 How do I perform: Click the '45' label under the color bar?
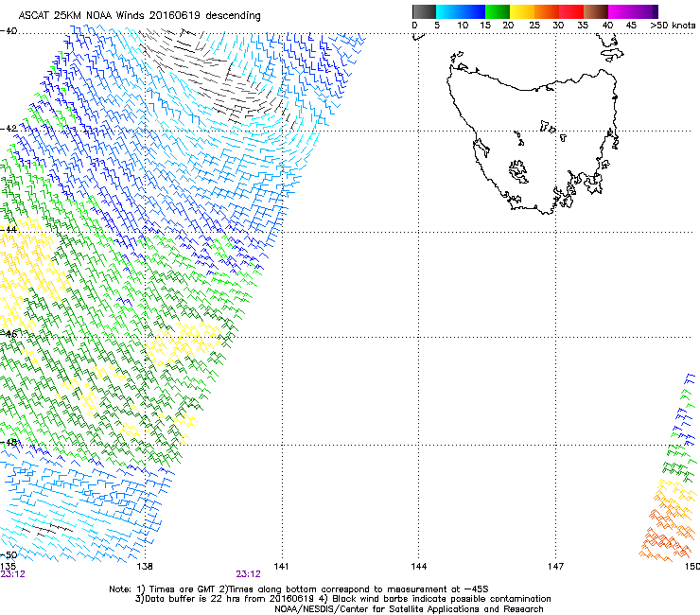tap(631, 26)
